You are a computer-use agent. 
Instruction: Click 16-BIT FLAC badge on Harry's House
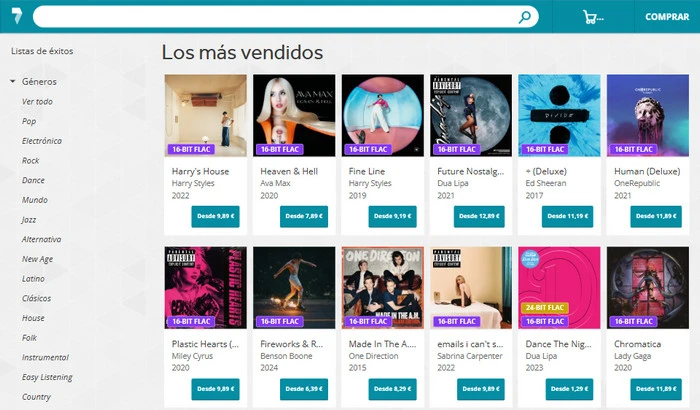coord(191,149)
